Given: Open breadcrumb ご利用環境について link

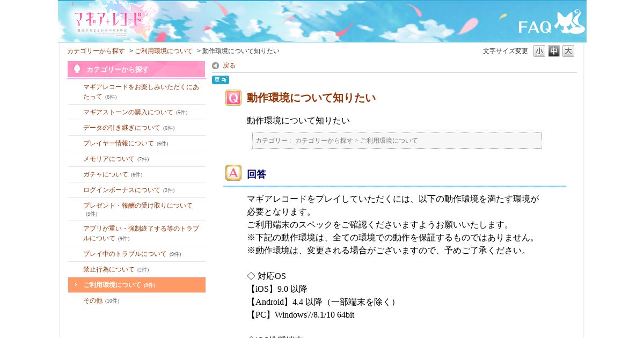Looking at the screenshot, I should click(164, 51).
